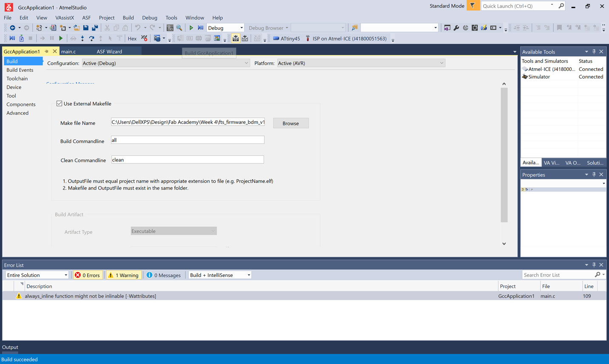The image size is (609, 364).
Task: Select the Build Events settings page
Action: point(20,70)
